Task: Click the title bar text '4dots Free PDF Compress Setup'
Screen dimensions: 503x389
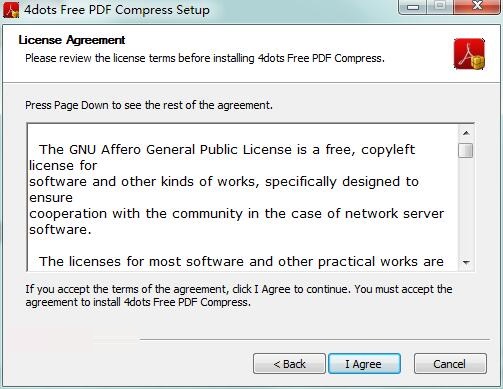Action: pos(117,10)
